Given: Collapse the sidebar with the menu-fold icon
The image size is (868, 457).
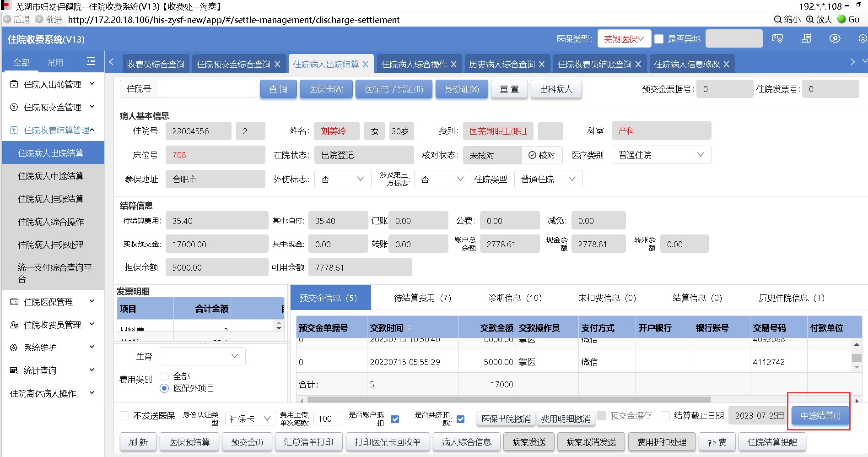Looking at the screenshot, I should tap(91, 61).
